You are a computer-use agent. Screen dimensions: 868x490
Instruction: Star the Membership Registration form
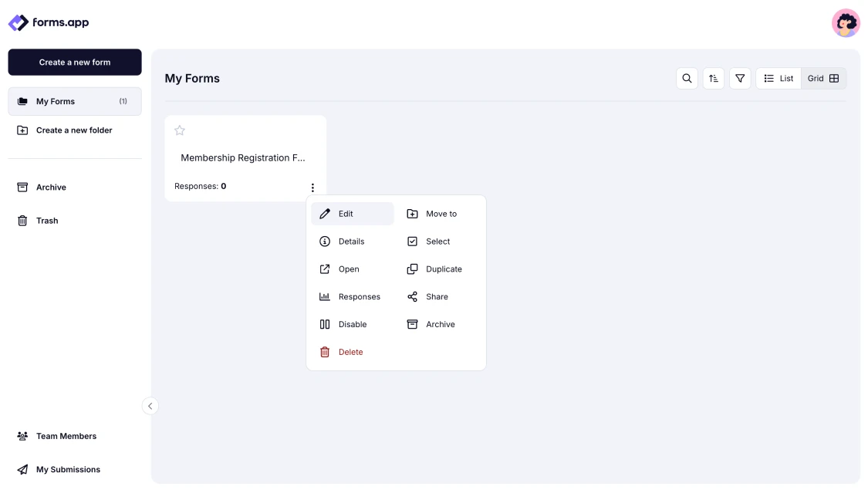180,130
